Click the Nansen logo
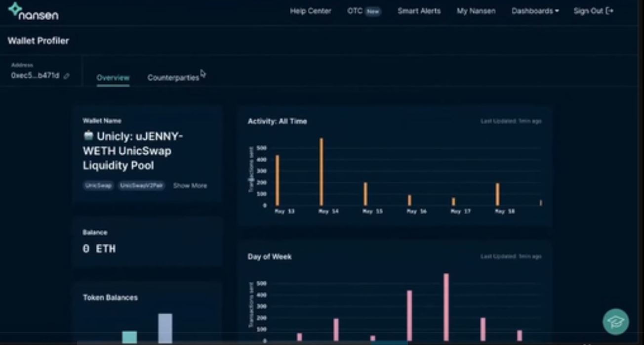The height and width of the screenshot is (345, 644). coord(34,11)
